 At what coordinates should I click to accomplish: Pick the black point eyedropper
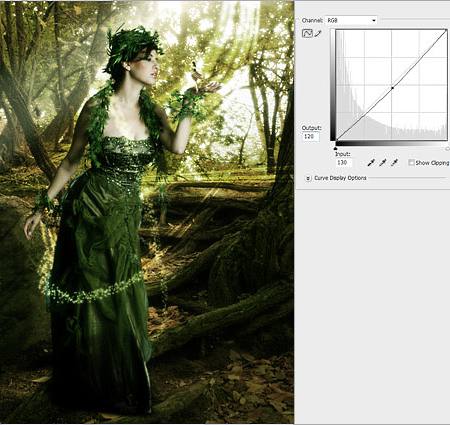point(371,163)
